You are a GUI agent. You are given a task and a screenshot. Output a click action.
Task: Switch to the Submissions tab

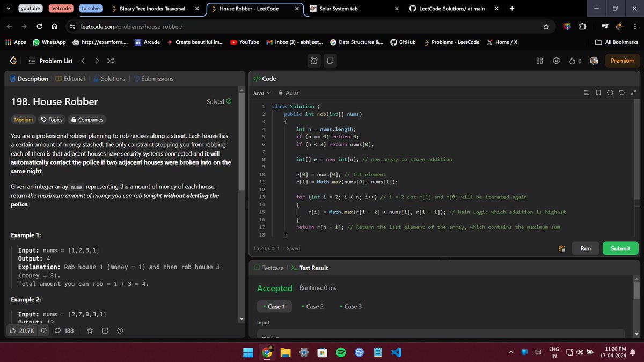pos(153,78)
